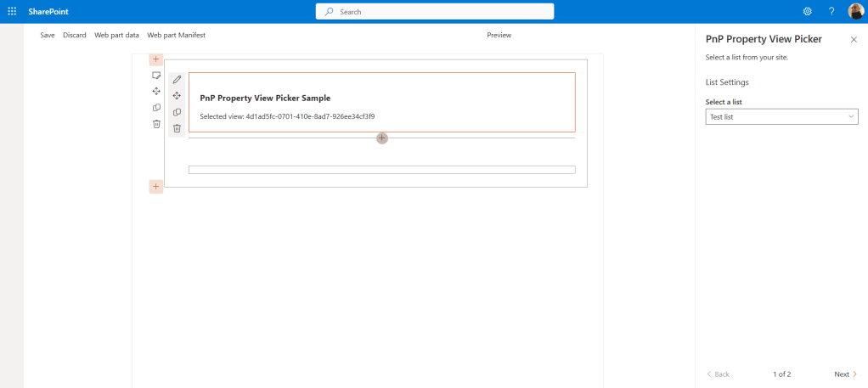The height and width of the screenshot is (388, 868).
Task: Click the edit web part pencil icon
Action: click(177, 79)
